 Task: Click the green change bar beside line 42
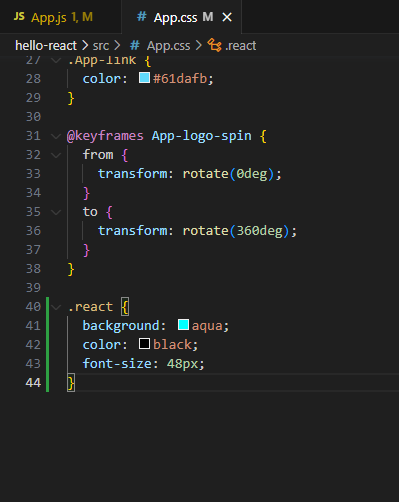point(47,344)
